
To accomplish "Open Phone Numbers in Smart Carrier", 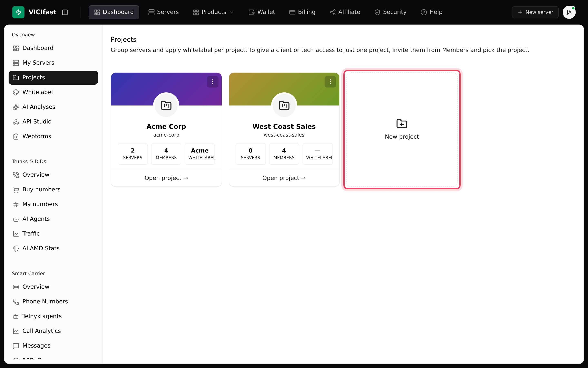I will [53, 302].
